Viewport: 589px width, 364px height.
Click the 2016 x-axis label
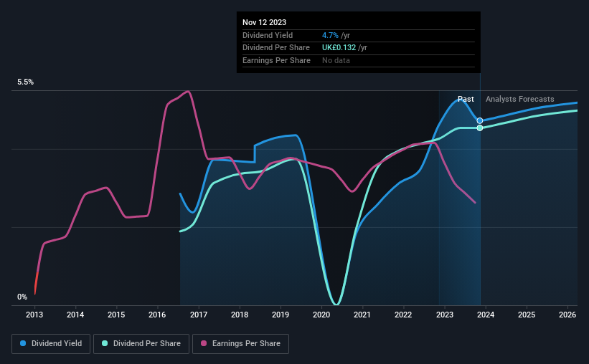pyautogui.click(x=157, y=315)
